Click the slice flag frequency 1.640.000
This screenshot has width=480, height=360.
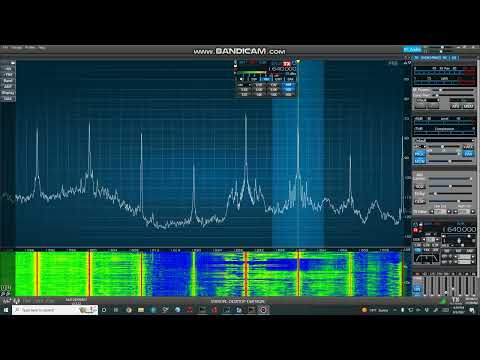tap(282, 69)
